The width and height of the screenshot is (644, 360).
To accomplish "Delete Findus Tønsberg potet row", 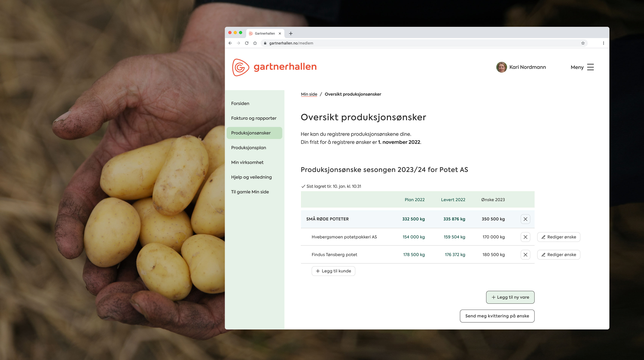I will [525, 255].
